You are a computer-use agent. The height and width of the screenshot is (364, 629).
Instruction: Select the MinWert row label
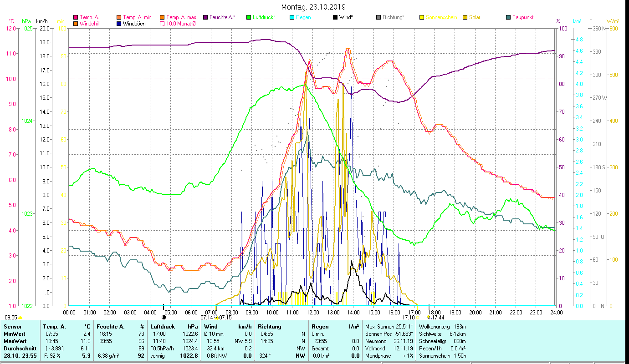(15, 334)
